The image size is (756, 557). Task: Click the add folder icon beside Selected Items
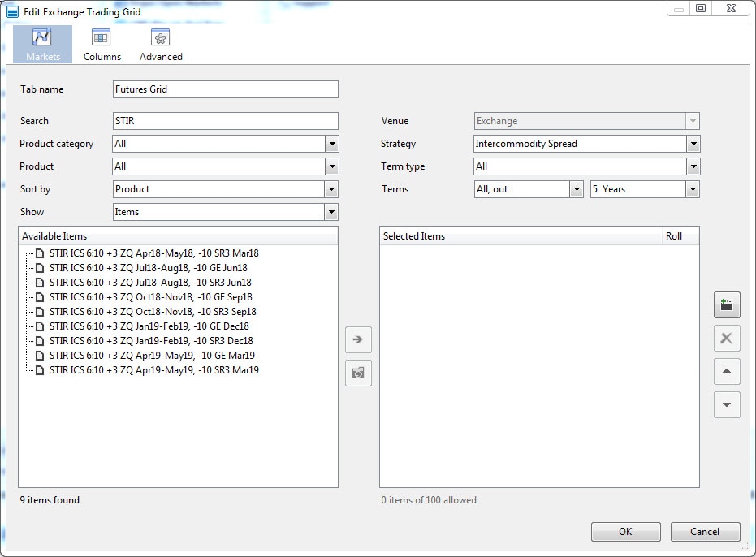[x=727, y=305]
